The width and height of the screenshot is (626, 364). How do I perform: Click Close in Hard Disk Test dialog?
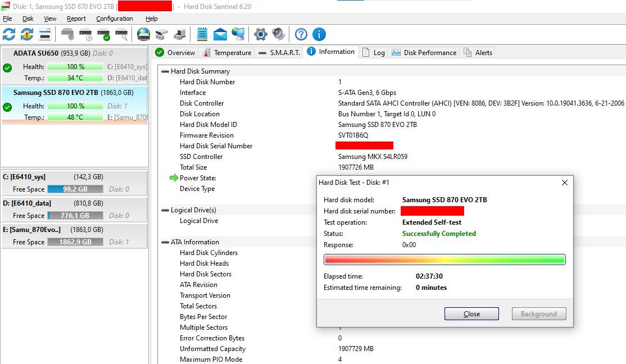click(471, 313)
